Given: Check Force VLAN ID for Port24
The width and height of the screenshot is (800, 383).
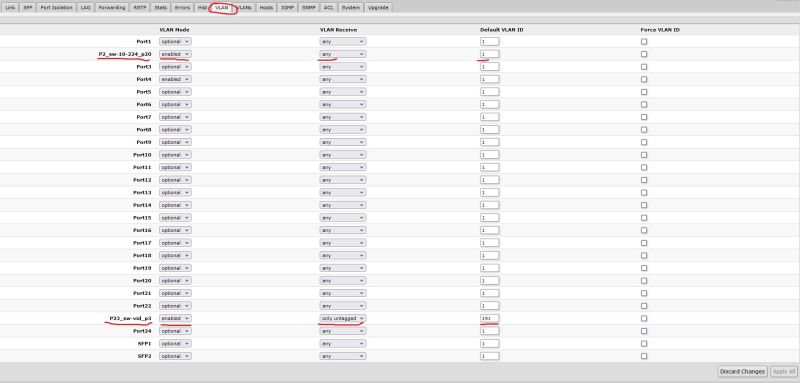Looking at the screenshot, I should [644, 331].
